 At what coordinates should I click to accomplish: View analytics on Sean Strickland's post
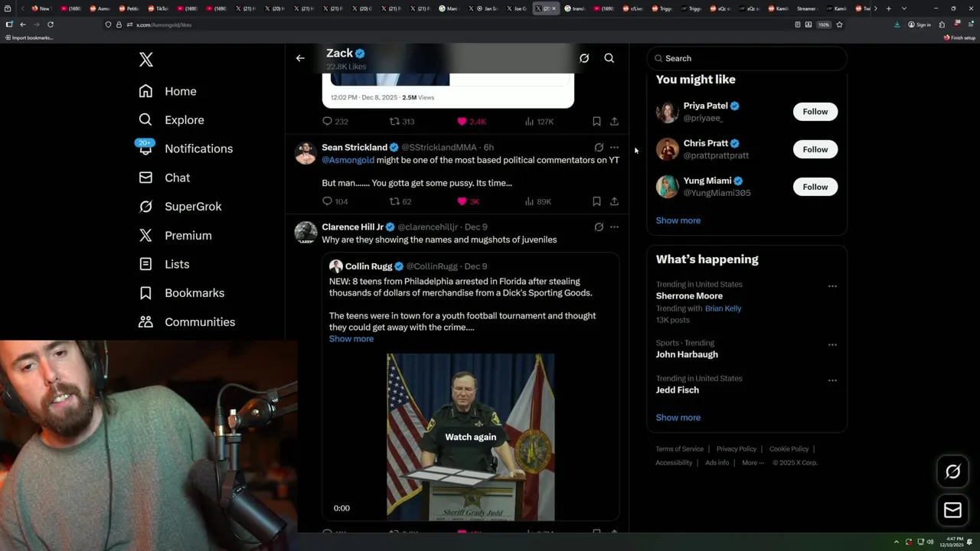click(537, 201)
